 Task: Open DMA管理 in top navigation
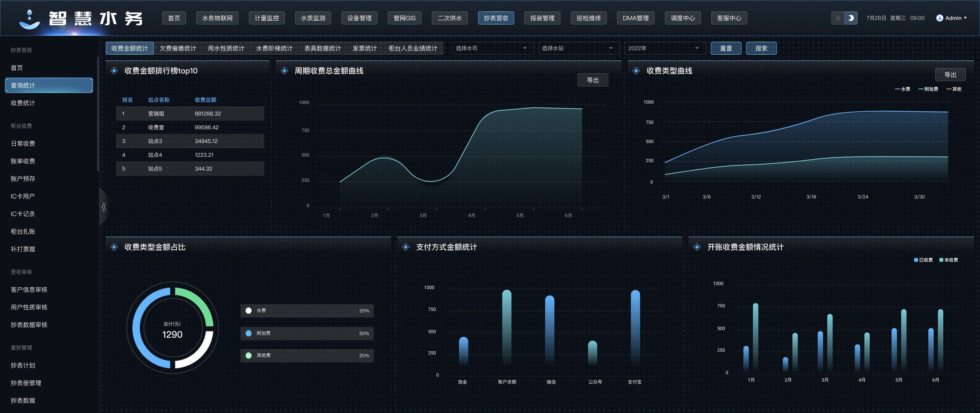(x=635, y=18)
